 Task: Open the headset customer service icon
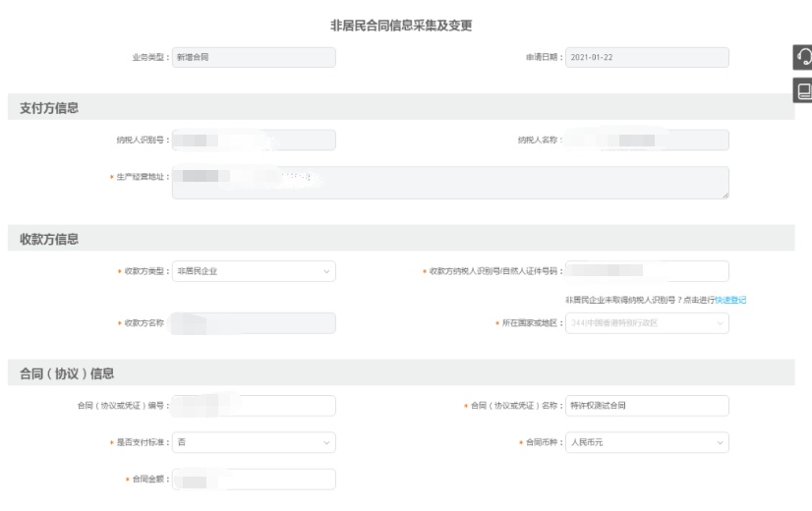(x=801, y=57)
